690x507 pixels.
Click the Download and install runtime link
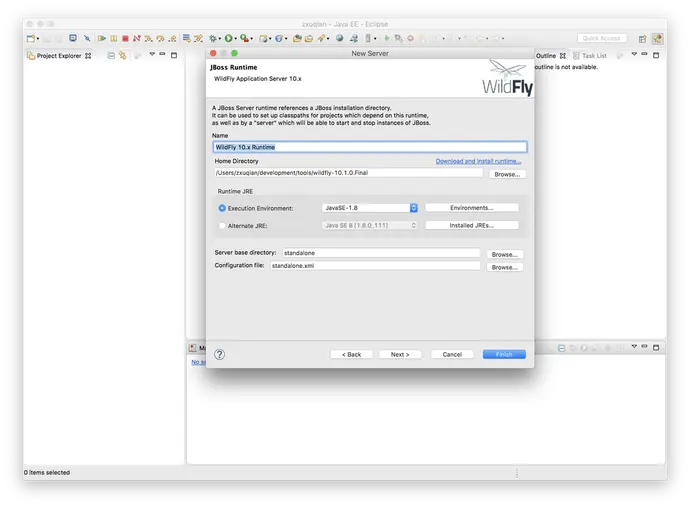tap(478, 161)
